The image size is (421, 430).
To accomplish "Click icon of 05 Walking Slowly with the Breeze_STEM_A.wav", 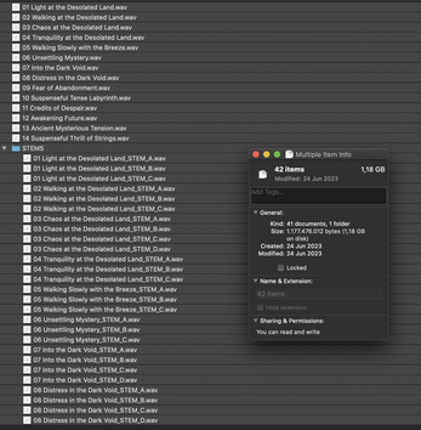I will (27, 289).
